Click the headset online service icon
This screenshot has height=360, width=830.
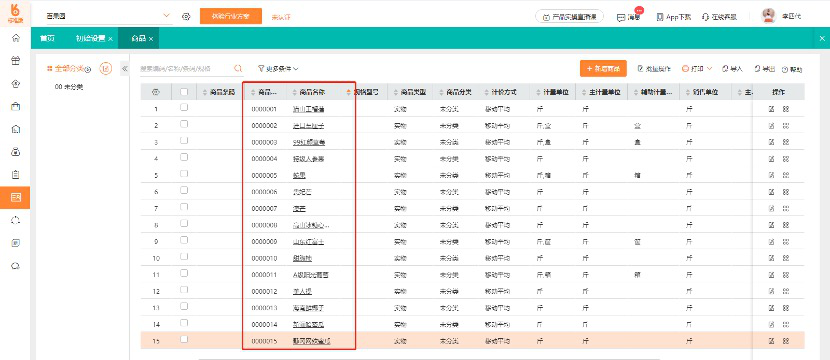pos(706,17)
